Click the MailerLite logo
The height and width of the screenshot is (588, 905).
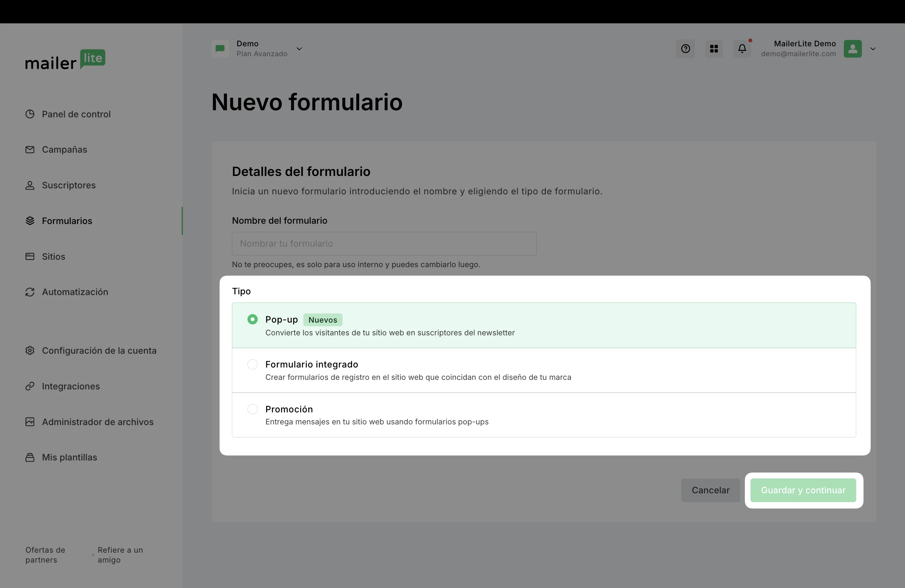(x=65, y=60)
